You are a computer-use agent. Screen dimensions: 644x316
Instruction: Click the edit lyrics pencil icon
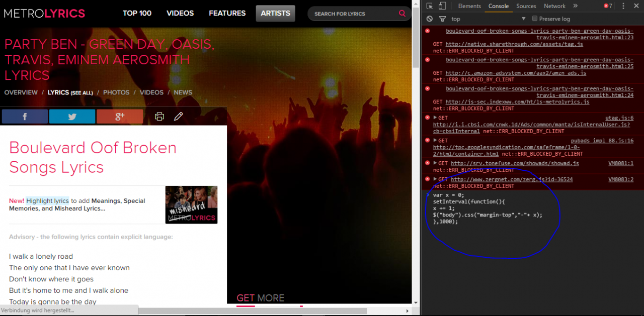[x=178, y=117]
